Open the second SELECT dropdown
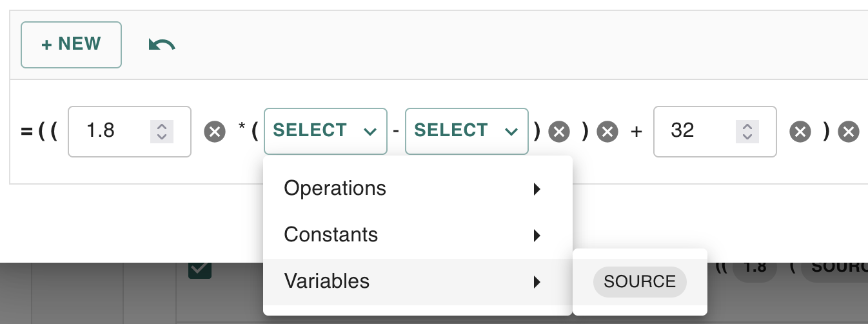 [x=466, y=131]
